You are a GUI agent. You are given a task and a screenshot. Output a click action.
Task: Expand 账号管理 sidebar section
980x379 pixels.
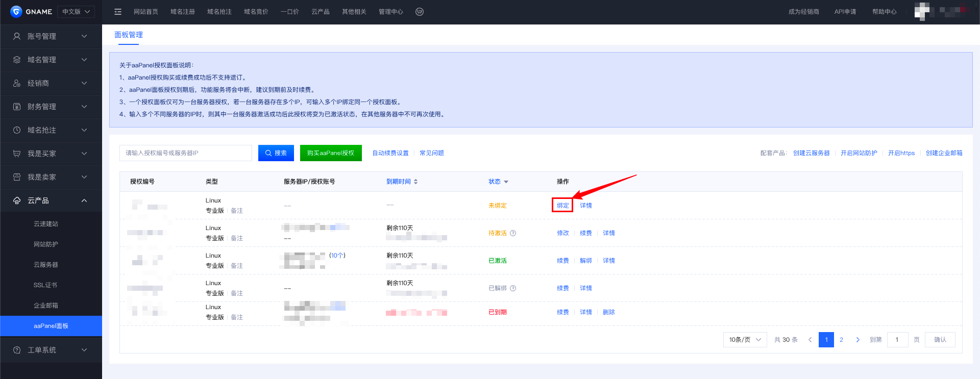pyautogui.click(x=51, y=36)
